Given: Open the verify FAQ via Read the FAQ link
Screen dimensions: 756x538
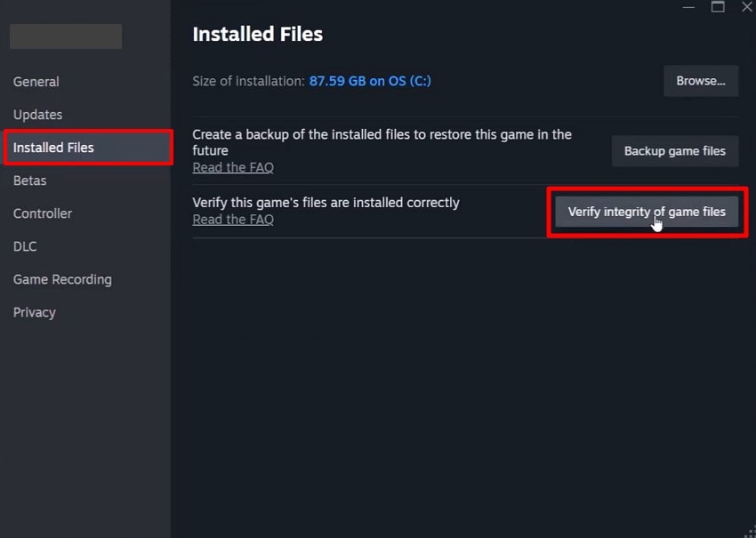Looking at the screenshot, I should tap(233, 219).
